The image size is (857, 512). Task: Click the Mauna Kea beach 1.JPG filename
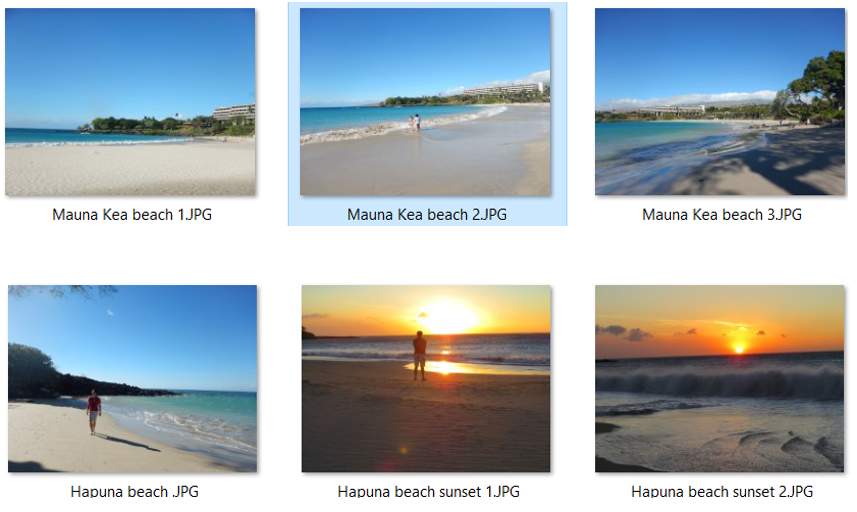click(x=132, y=215)
